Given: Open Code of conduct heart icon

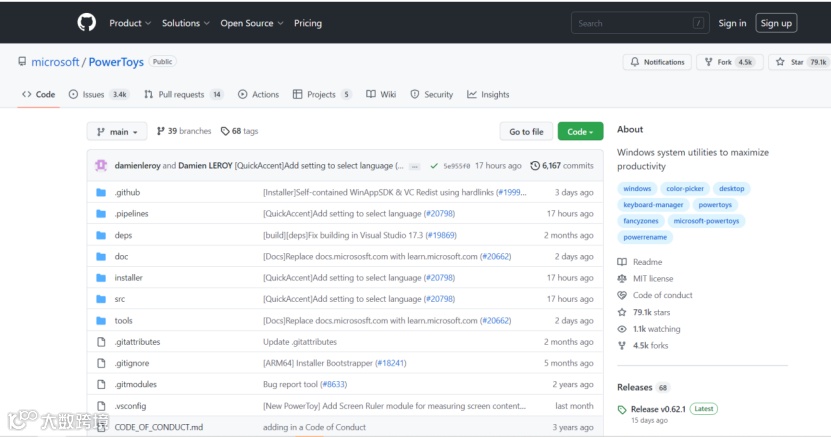Looking at the screenshot, I should pyautogui.click(x=622, y=295).
